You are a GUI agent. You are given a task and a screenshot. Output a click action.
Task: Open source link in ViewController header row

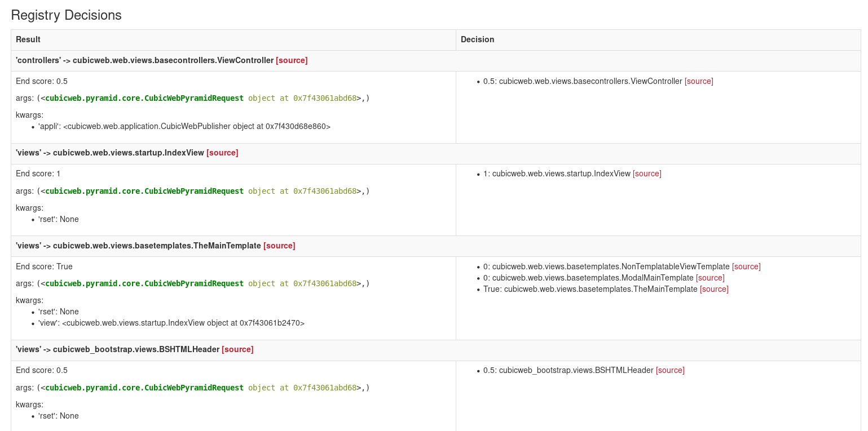pyautogui.click(x=292, y=60)
